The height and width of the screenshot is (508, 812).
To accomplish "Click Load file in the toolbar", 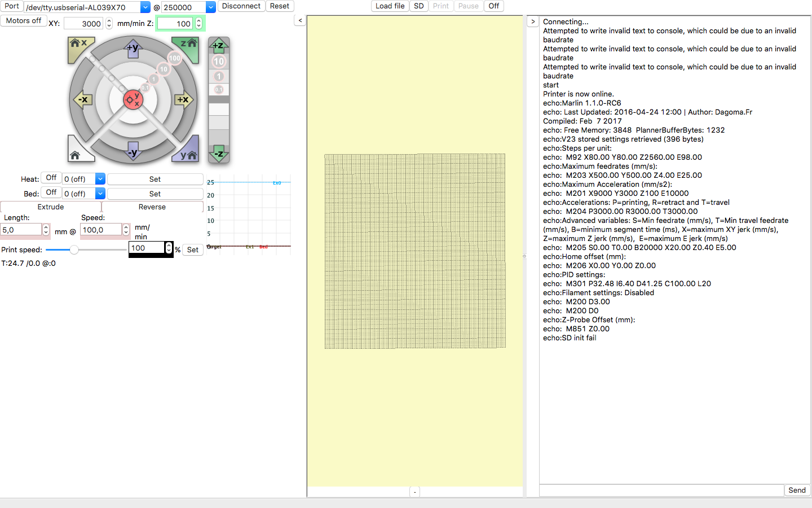I will pyautogui.click(x=390, y=6).
